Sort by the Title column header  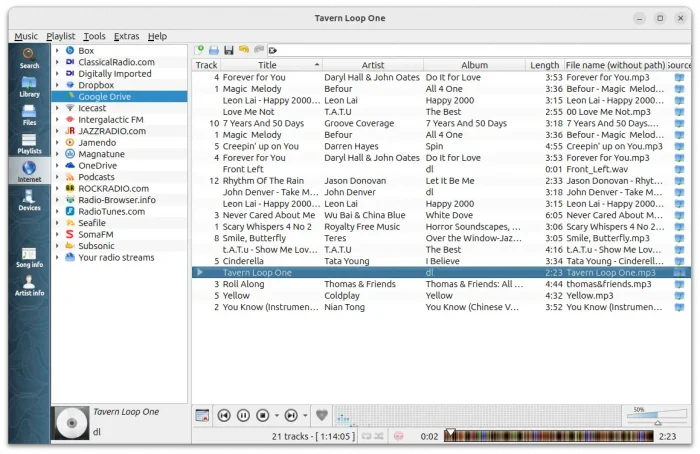[x=271, y=65]
